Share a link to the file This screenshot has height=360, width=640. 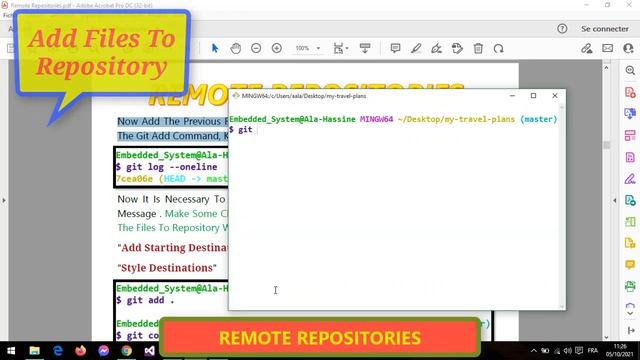[x=587, y=49]
